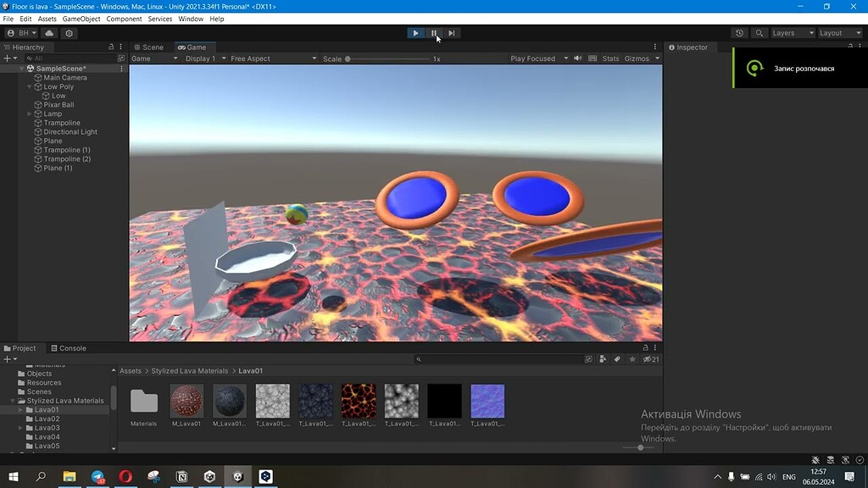The width and height of the screenshot is (868, 488).
Task: Select the M_Lava01 material thumbnail
Action: coord(186,402)
